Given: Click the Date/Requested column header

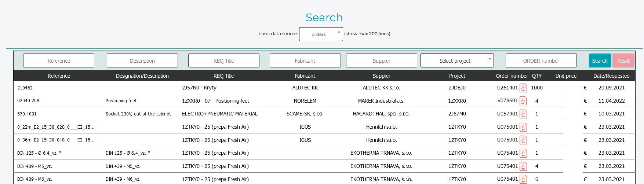Looking at the screenshot, I should click(611, 76).
